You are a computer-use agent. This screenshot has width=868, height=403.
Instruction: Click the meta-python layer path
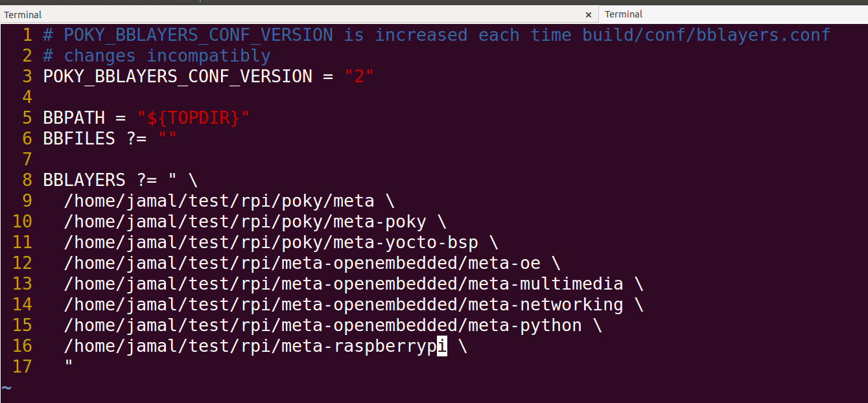(x=324, y=325)
